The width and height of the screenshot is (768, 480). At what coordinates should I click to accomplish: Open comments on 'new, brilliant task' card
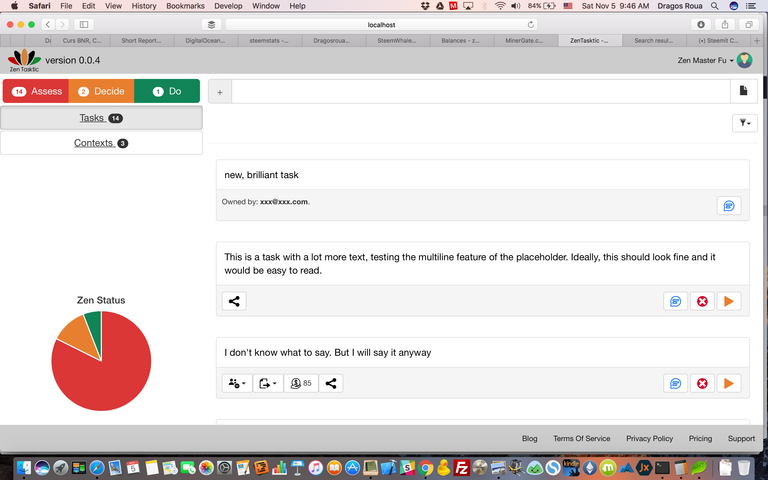click(729, 206)
